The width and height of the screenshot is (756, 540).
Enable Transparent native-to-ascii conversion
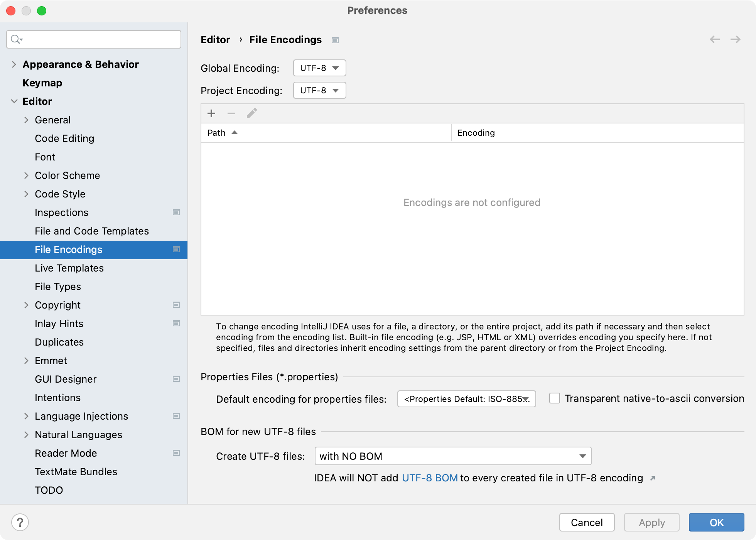[555, 398]
